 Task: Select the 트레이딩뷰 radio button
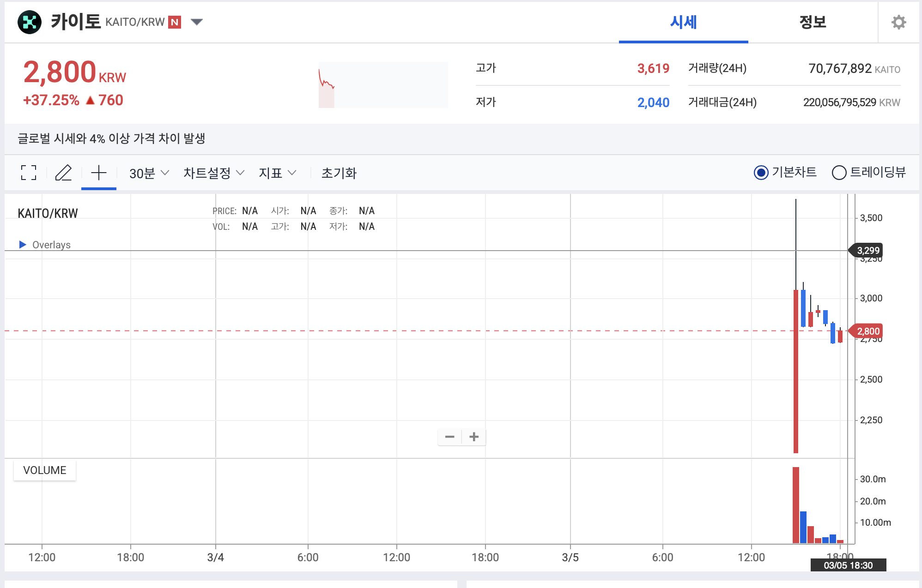tap(839, 173)
